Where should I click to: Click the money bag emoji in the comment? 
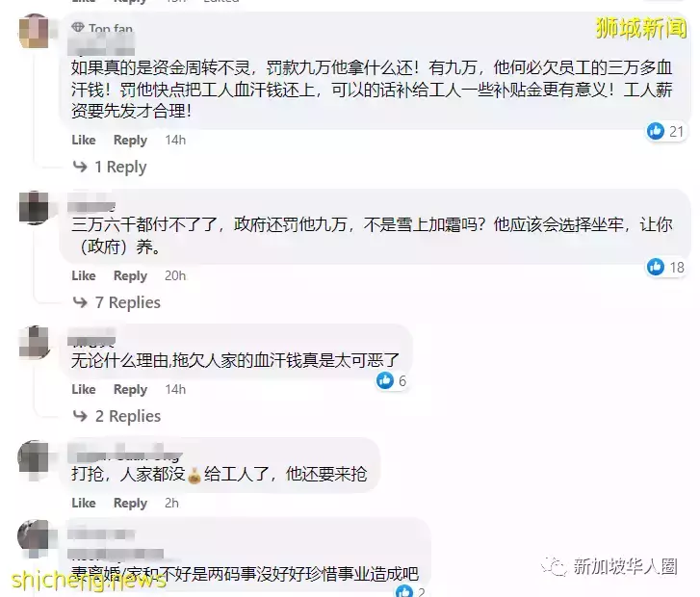click(194, 475)
